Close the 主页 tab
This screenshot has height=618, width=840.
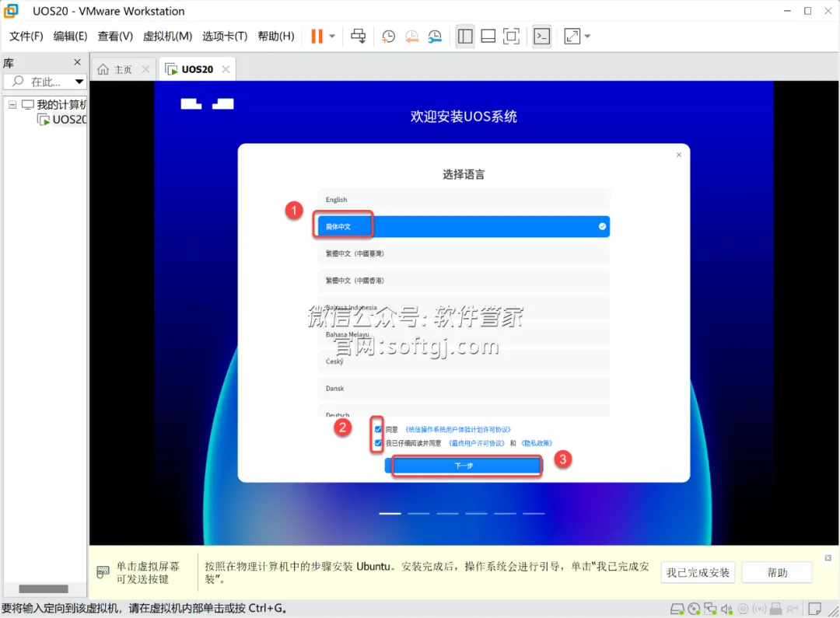(145, 69)
